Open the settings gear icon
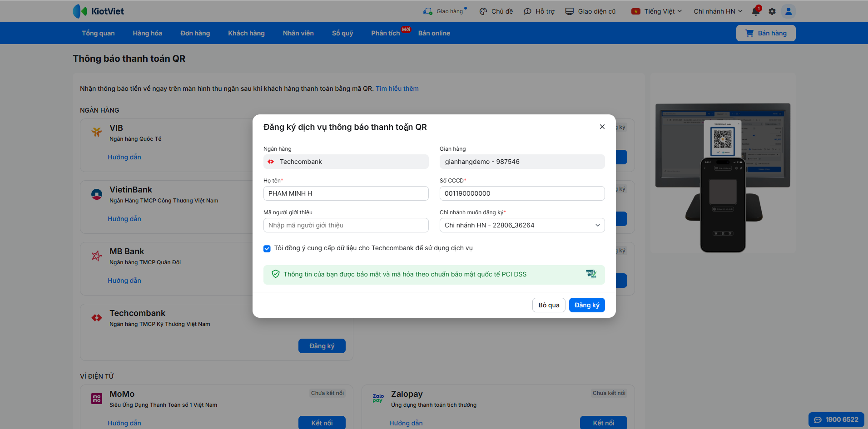This screenshot has height=429, width=868. tap(772, 11)
